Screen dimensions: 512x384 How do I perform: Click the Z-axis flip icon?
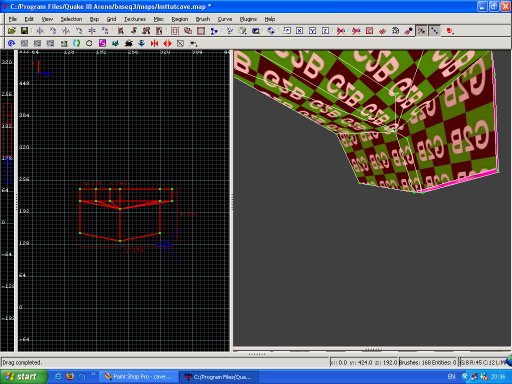pos(92,31)
